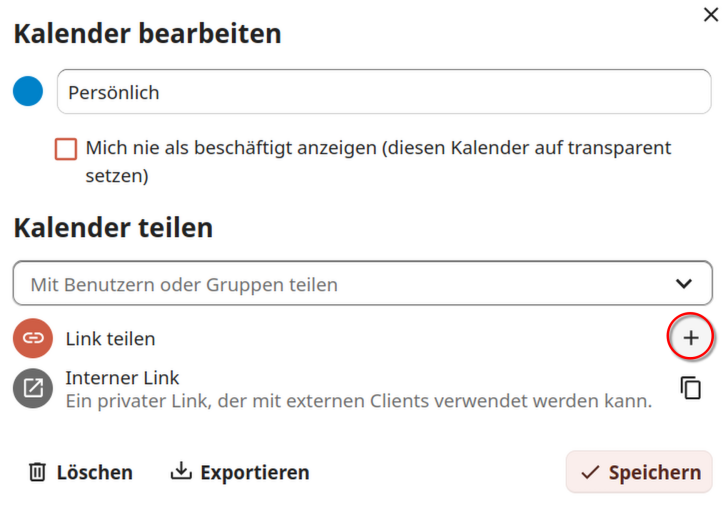
Task: Click the Exportieren button label
Action: (x=254, y=472)
